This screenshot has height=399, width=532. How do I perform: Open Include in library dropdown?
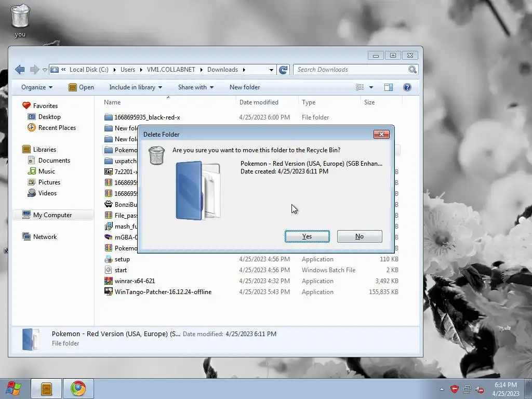tap(136, 87)
